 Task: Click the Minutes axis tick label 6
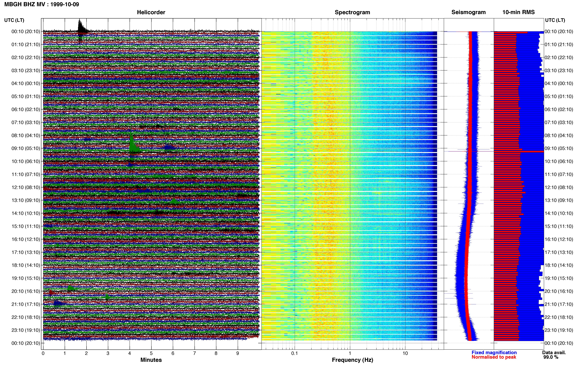173,353
